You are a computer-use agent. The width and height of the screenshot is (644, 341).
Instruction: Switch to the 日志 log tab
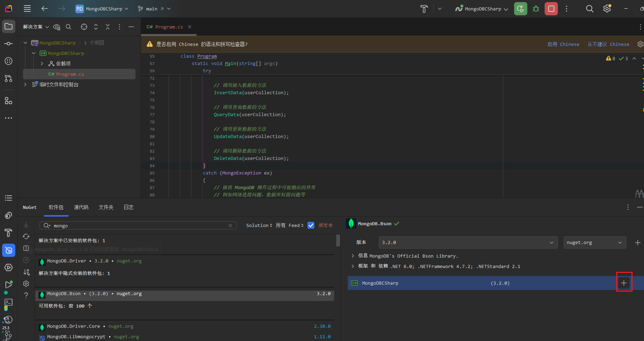(x=129, y=207)
